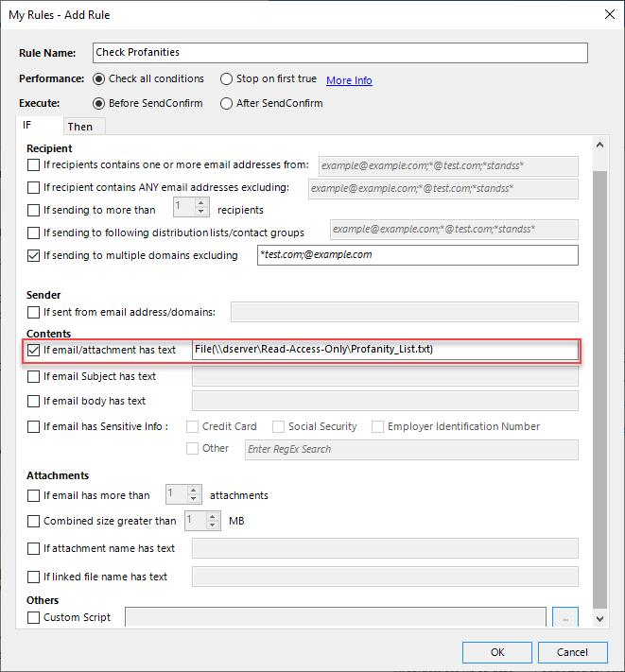Viewport: 625px width, 672px height.
Task: Enable recipient contains ANY addresses excluding
Action: [33, 188]
